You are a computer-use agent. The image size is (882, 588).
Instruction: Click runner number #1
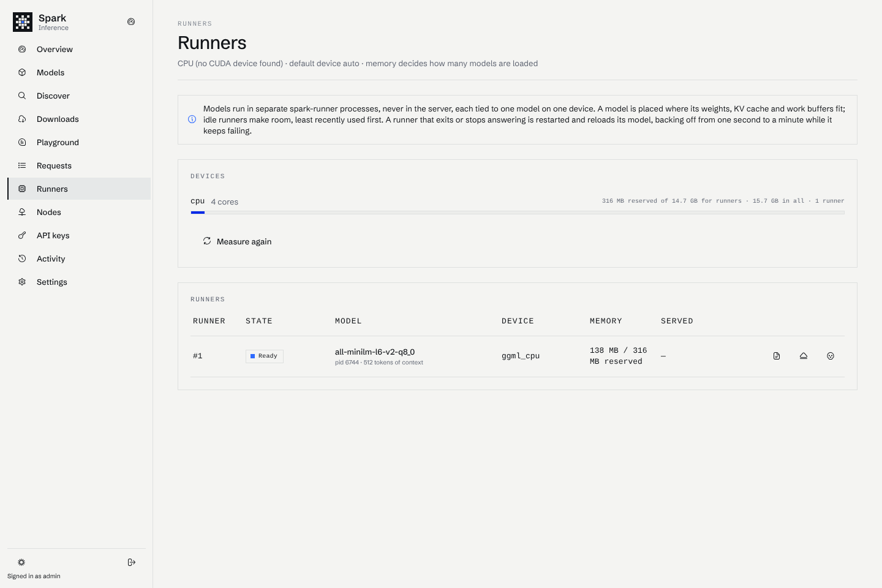click(198, 356)
